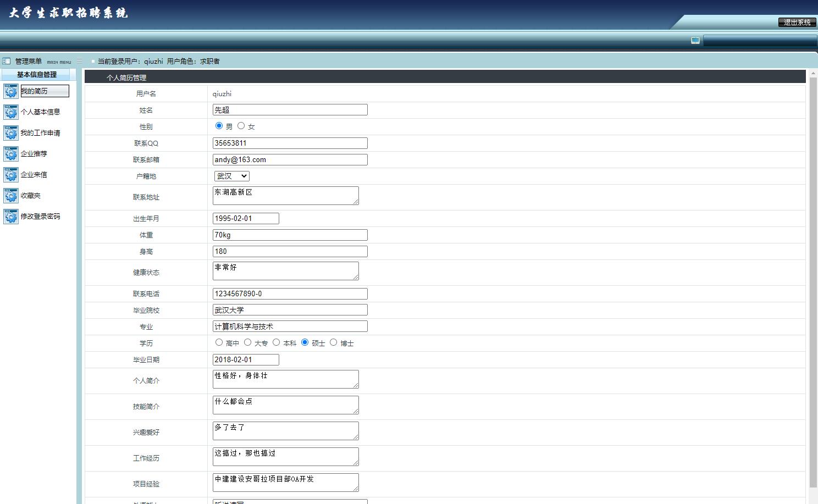Open the 户籍地 dropdown showing 武汉
The image size is (818, 504).
231,176
